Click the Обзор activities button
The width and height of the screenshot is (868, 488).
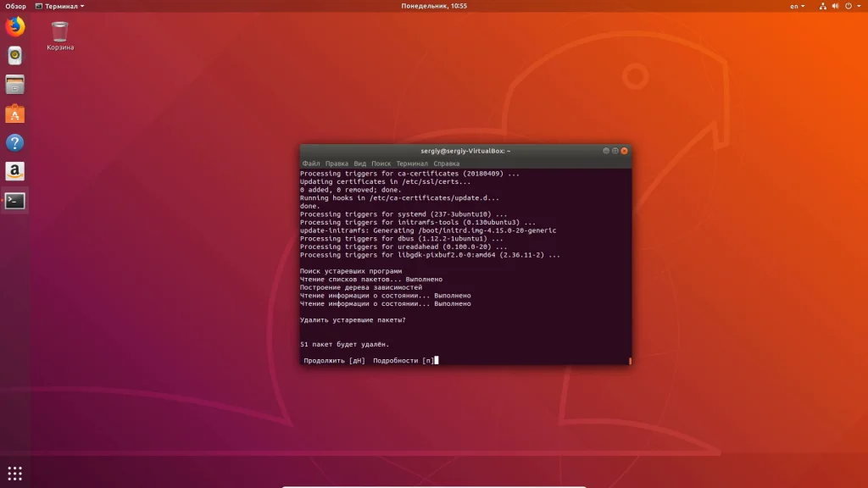click(15, 6)
